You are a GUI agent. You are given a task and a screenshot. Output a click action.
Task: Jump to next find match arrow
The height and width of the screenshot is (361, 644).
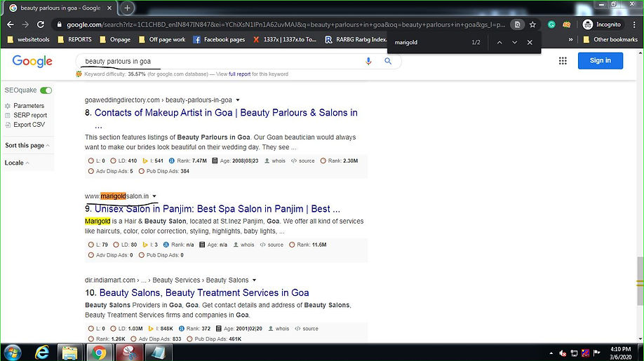click(515, 42)
